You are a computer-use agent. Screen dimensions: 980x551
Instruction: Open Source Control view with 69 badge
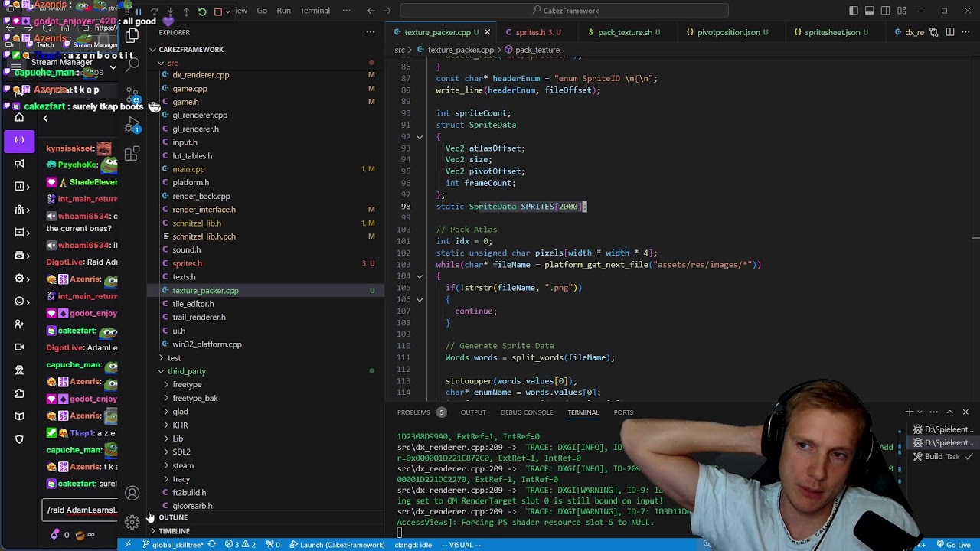132,95
